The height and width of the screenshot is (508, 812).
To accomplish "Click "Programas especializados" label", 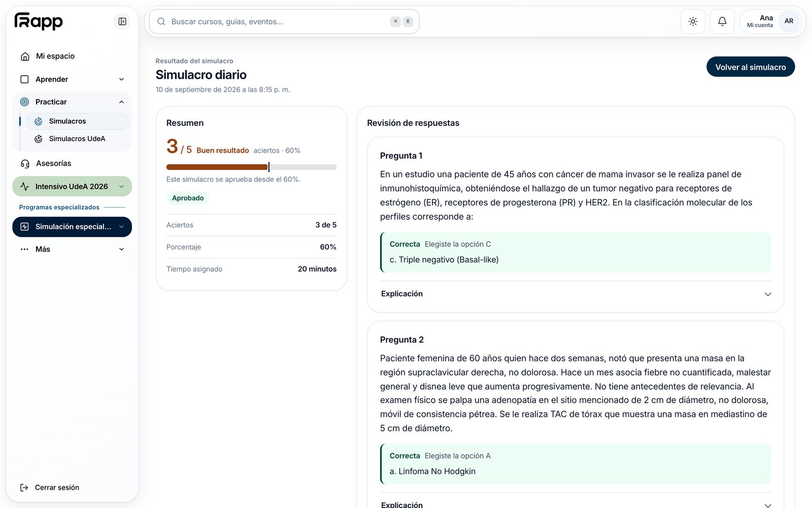I will [59, 207].
